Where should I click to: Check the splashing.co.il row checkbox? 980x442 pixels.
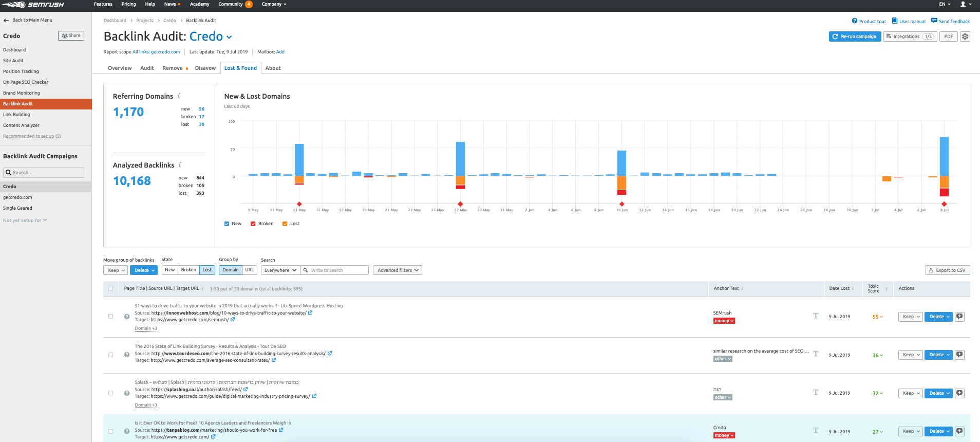click(x=110, y=393)
